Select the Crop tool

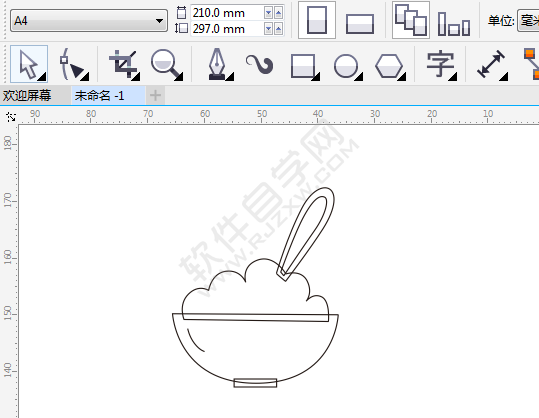point(124,65)
